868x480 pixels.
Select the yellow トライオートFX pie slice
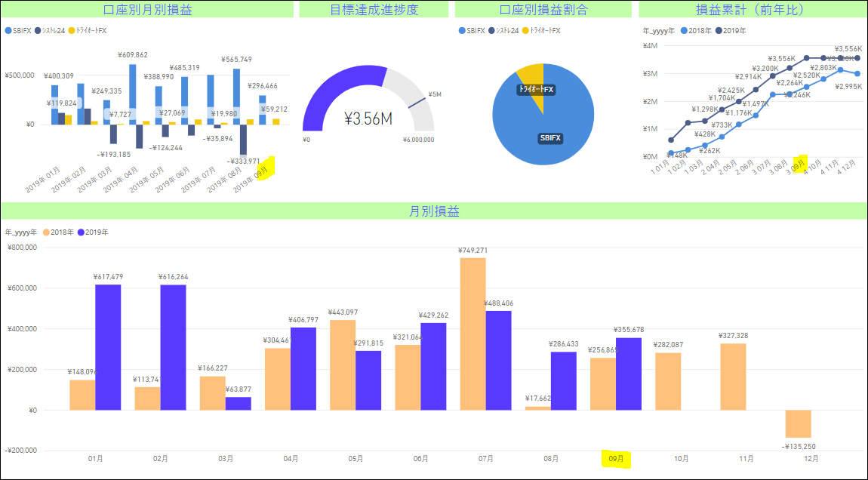533,78
